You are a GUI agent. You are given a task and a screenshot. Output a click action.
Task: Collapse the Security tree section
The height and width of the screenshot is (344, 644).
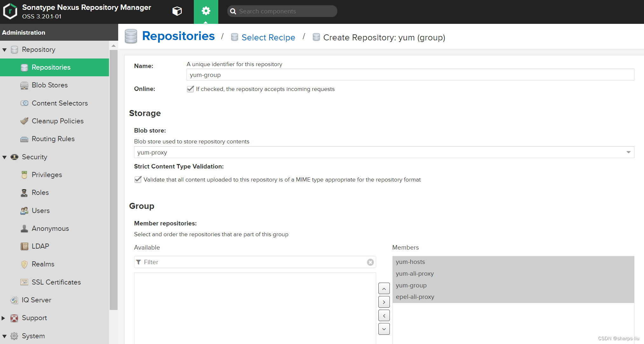[x=4, y=157]
